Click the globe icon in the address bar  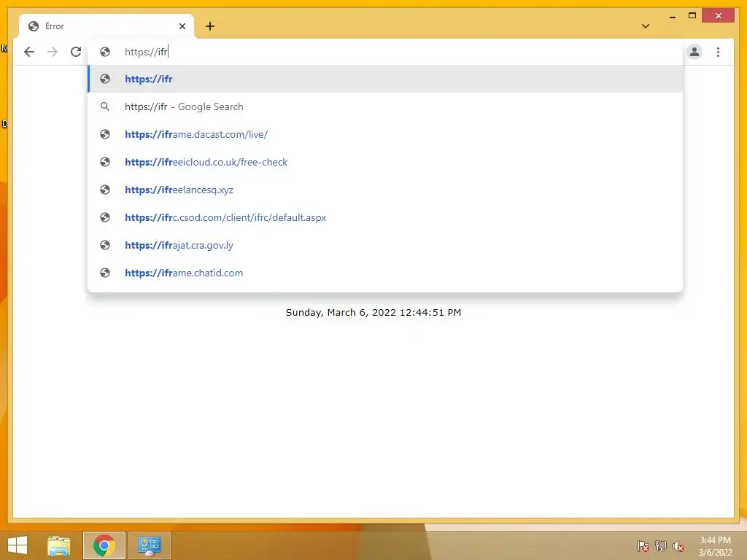pos(105,52)
